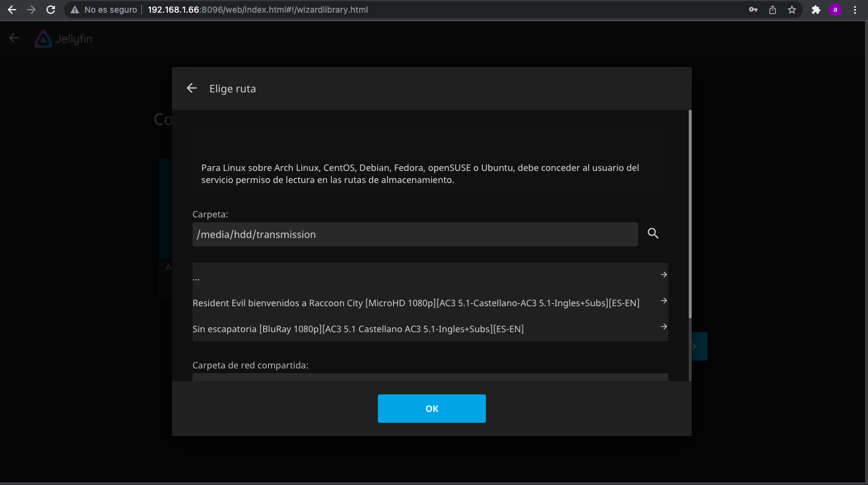This screenshot has width=868, height=485.
Task: Click the browser back navigation arrow
Action: pos(11,10)
